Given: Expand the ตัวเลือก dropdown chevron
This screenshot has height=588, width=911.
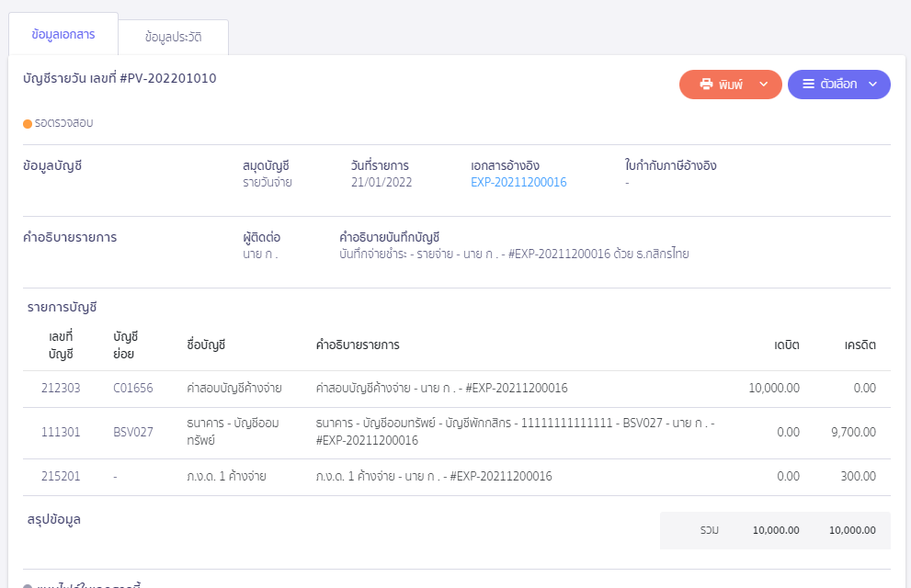Looking at the screenshot, I should tap(872, 85).
